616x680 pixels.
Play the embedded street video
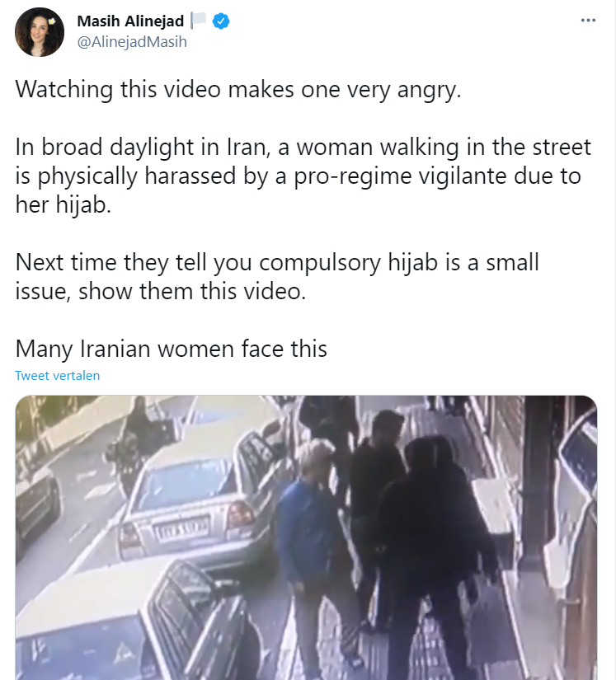[x=306, y=537]
